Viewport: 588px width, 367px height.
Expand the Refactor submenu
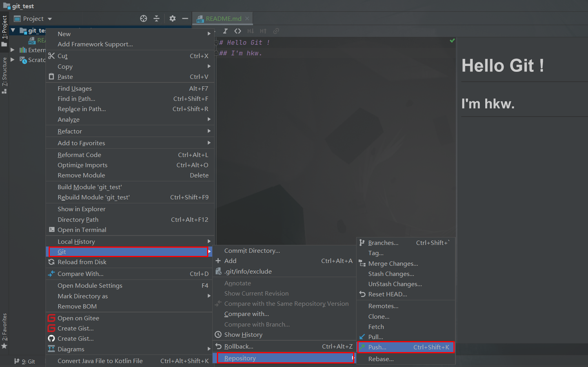pos(130,131)
